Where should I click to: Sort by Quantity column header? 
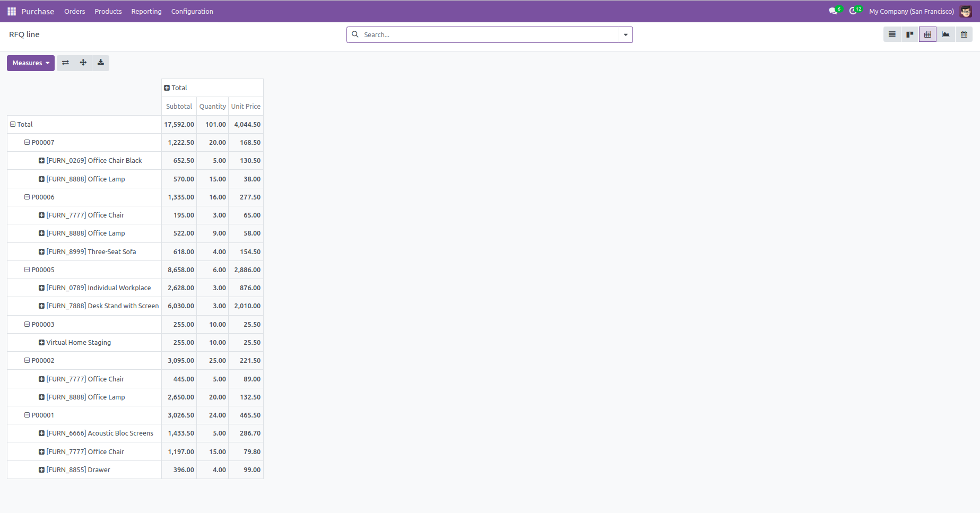tap(213, 106)
